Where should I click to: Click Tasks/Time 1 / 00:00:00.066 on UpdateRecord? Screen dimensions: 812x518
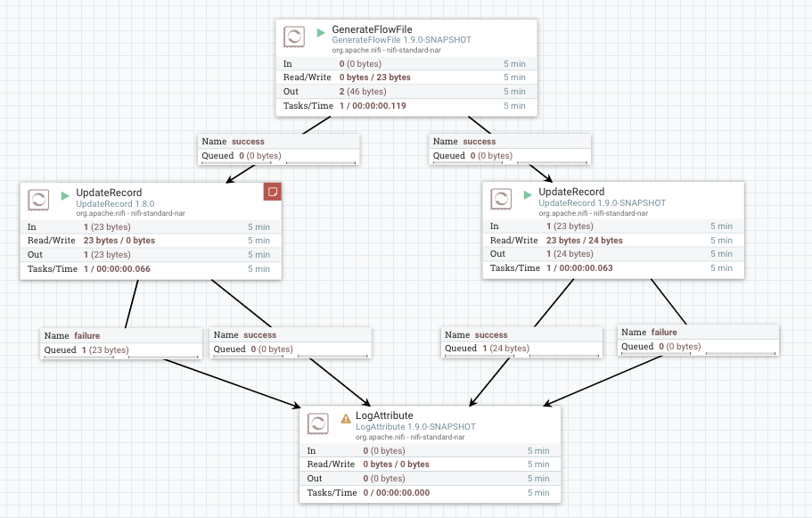click(x=151, y=269)
